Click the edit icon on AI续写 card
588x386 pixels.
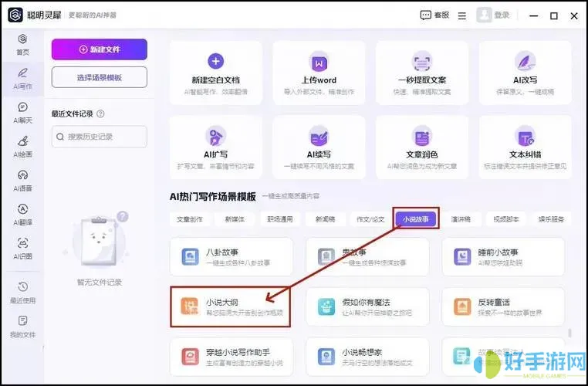coord(319,136)
